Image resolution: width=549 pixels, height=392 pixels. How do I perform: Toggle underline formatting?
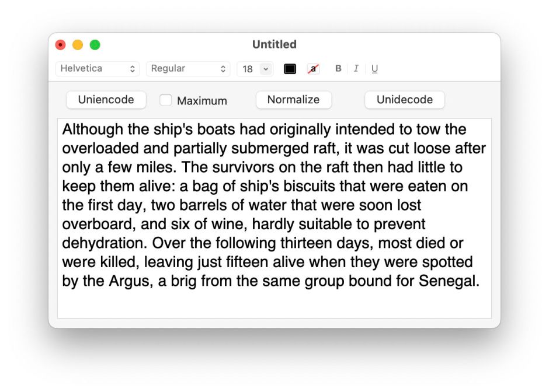(374, 69)
